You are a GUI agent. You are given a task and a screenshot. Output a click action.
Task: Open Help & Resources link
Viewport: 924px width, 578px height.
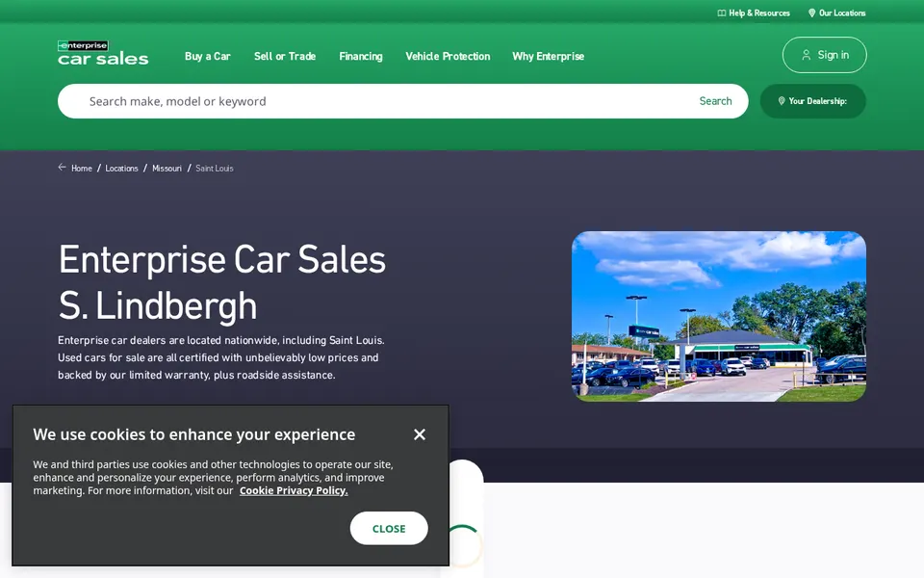coord(754,13)
